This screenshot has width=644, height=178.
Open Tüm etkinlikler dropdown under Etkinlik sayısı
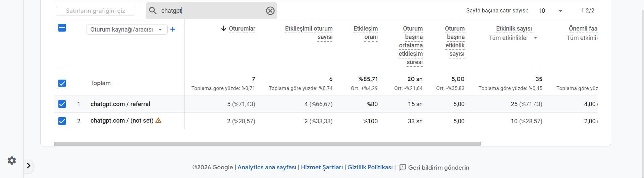point(513,38)
